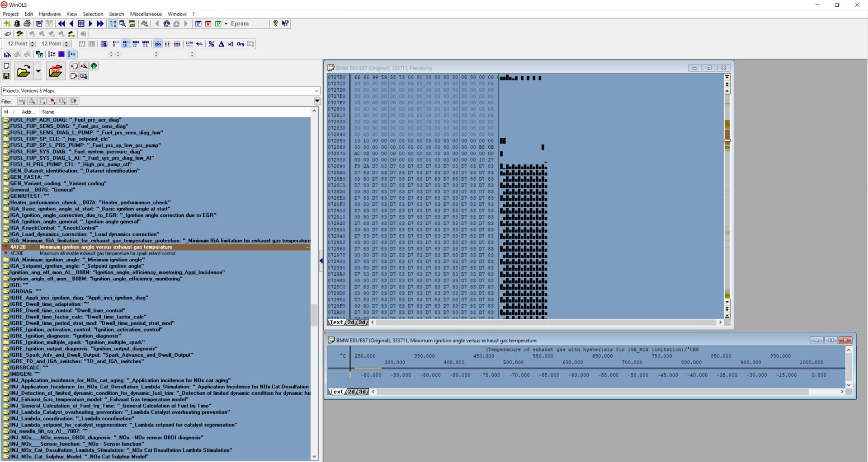Click the delta difference toolbar icon
Image resolution: width=868 pixels, height=462 pixels.
click(x=221, y=44)
